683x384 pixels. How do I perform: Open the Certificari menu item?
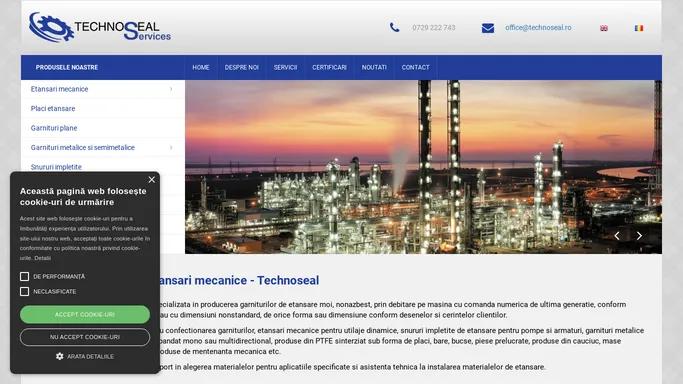coord(329,67)
